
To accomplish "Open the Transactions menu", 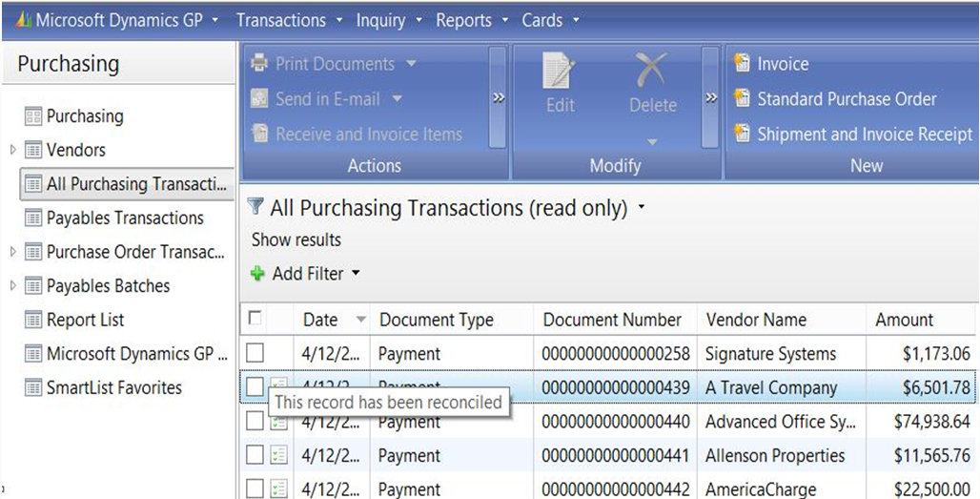I will 290,20.
